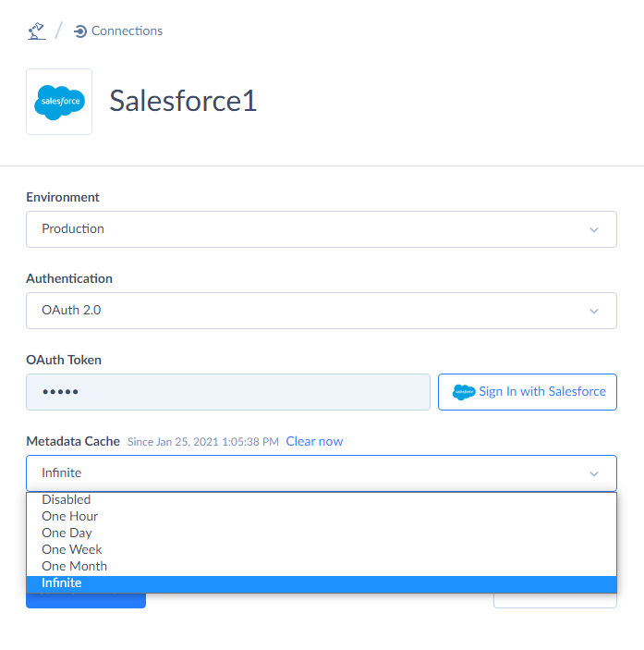Click the Metadata Cache since timestamp text
The width and height of the screenshot is (644, 650).
tap(203, 442)
